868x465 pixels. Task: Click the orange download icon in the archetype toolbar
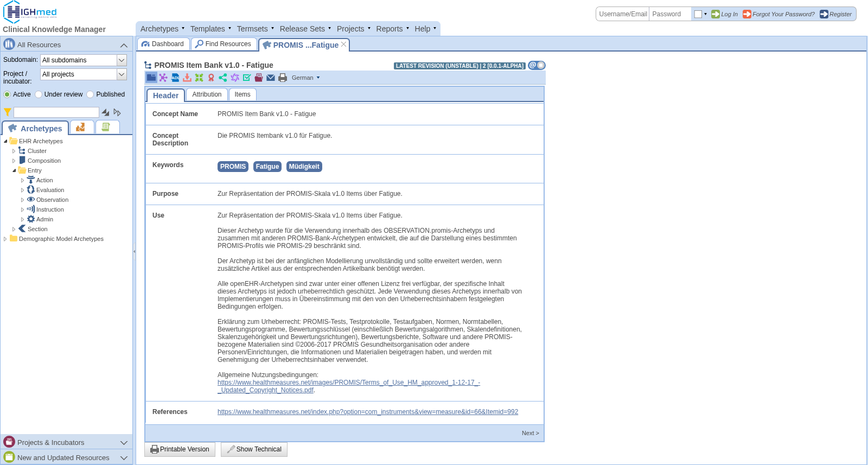(x=187, y=78)
